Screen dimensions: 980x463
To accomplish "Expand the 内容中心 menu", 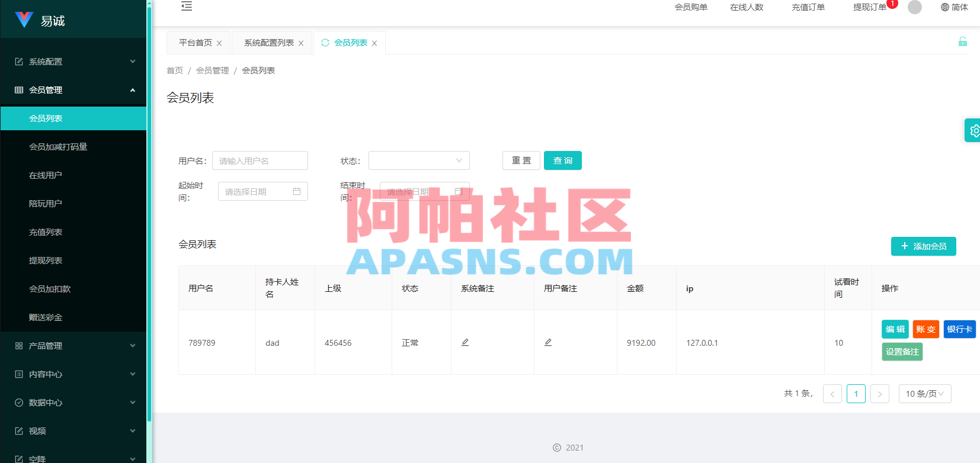I will [73, 374].
